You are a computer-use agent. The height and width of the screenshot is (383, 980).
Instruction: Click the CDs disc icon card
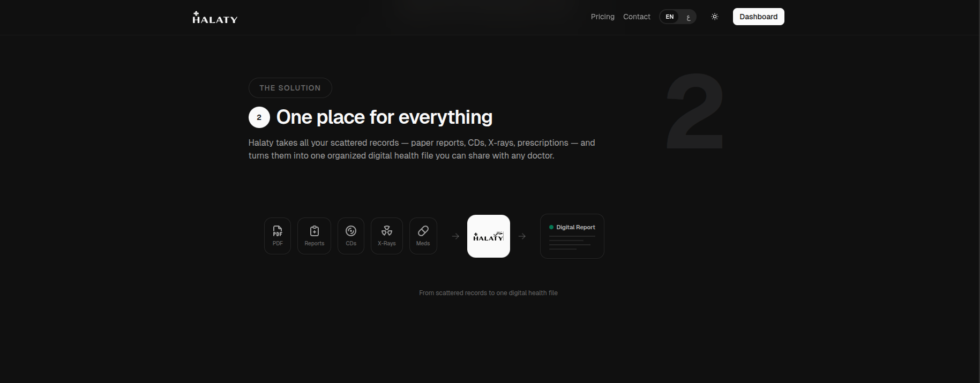pyautogui.click(x=351, y=236)
